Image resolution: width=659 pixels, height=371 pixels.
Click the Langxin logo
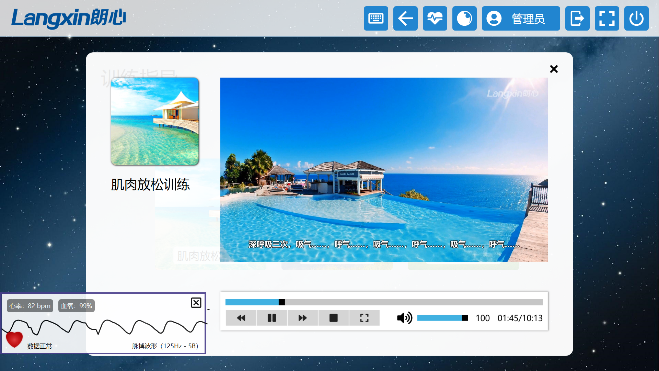(69, 18)
